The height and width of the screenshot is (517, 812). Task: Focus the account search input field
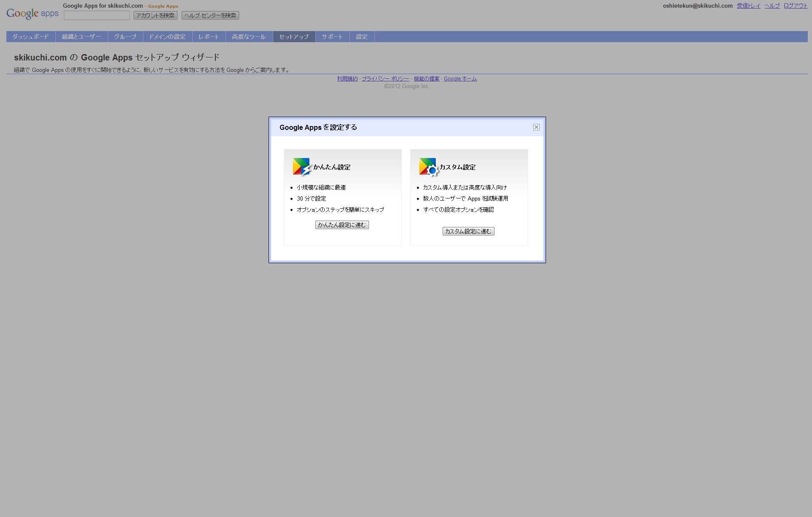click(x=97, y=15)
